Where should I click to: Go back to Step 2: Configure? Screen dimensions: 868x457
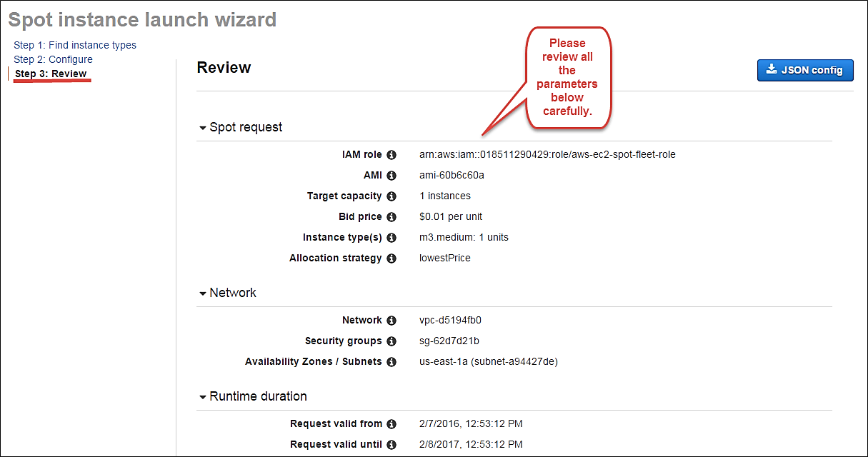point(53,59)
